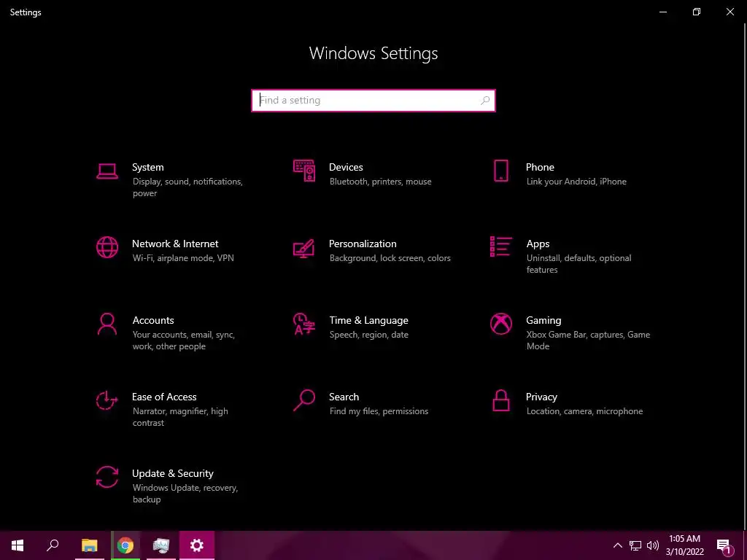
Task: Click the Time & Language icon
Action: pos(304,324)
